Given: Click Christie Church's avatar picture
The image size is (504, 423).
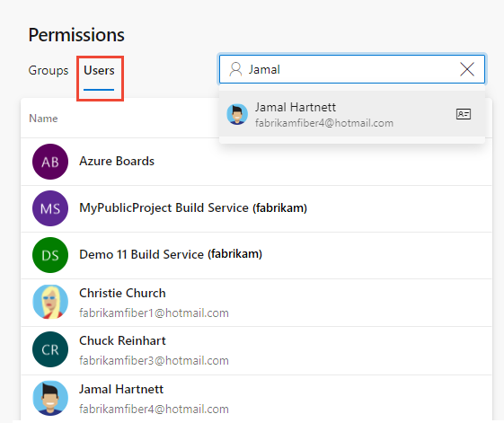Looking at the screenshot, I should tap(50, 302).
